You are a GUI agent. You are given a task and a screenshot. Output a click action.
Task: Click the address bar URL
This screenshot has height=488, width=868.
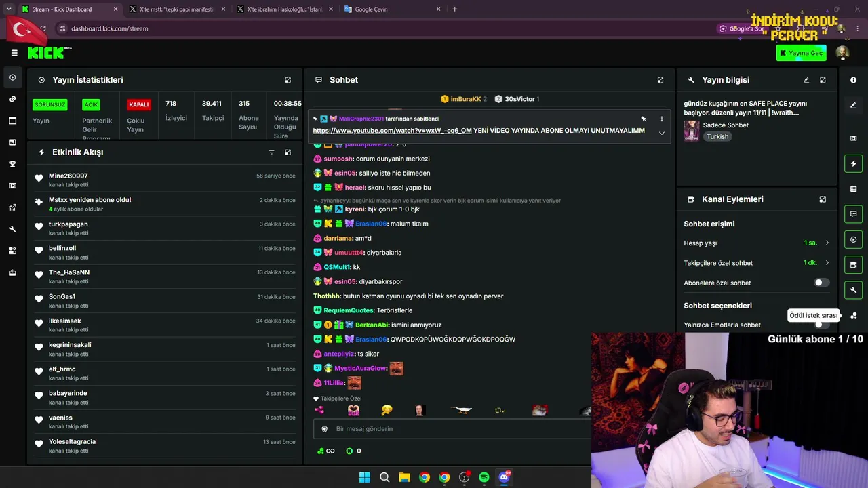(110, 28)
